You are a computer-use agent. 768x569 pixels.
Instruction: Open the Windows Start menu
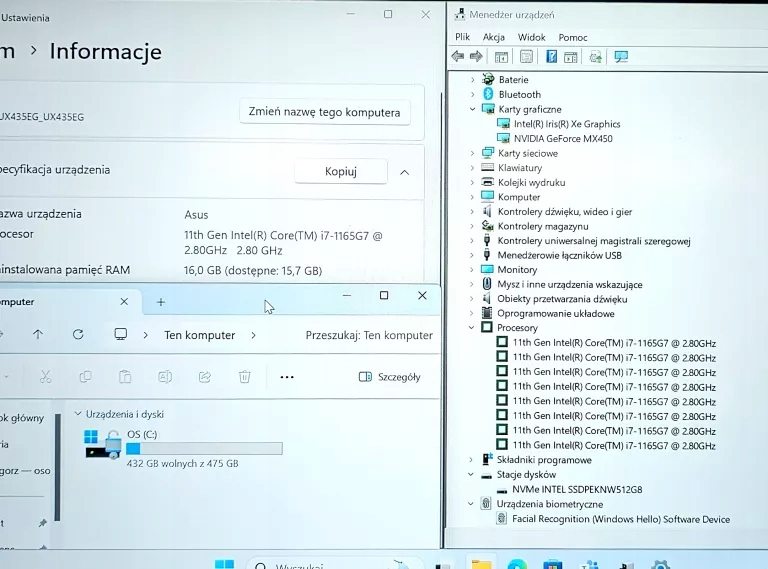(224, 565)
